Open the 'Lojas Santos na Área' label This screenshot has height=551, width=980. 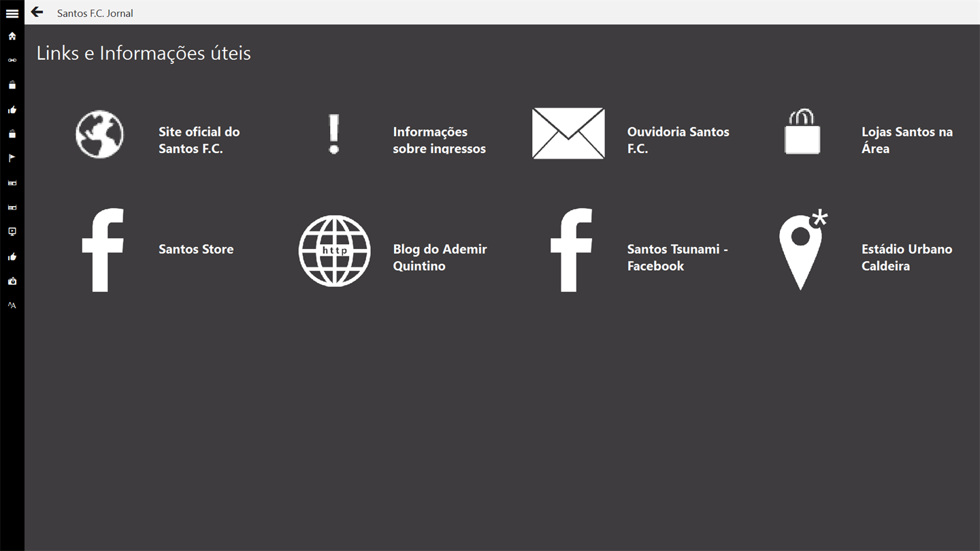click(907, 140)
